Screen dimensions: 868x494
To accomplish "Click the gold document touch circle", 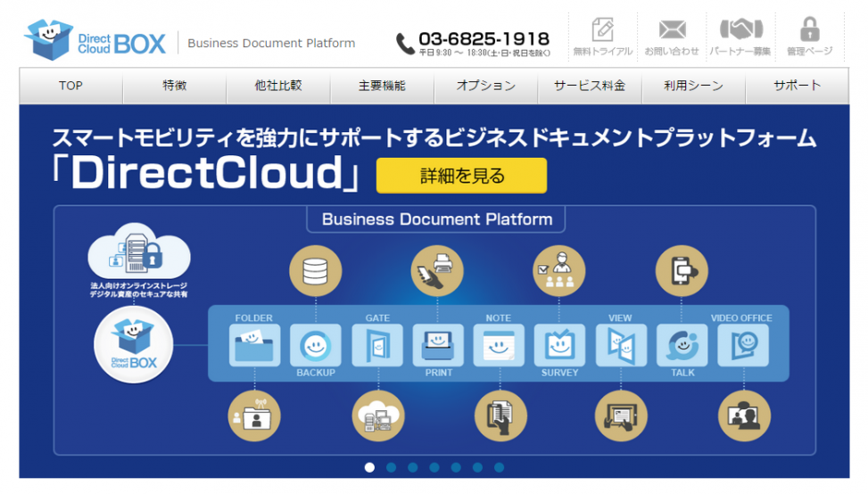I will pos(500,416).
